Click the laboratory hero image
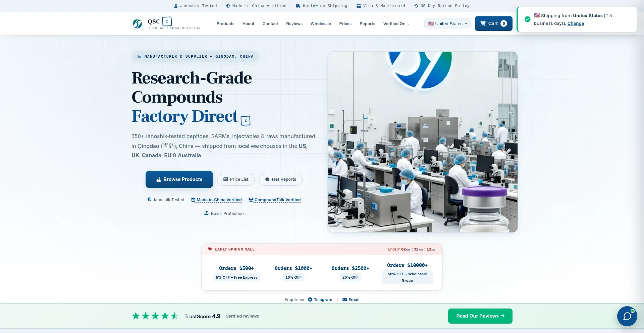Image resolution: width=644 pixels, height=333 pixels. (x=423, y=142)
